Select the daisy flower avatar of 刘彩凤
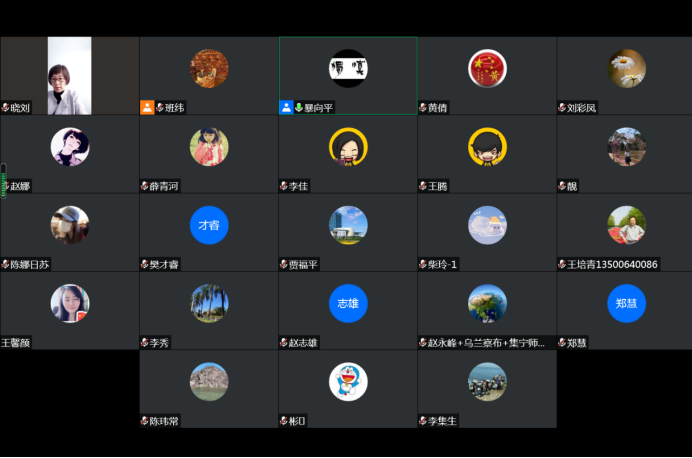This screenshot has height=458, width=692. pyautogui.click(x=627, y=68)
